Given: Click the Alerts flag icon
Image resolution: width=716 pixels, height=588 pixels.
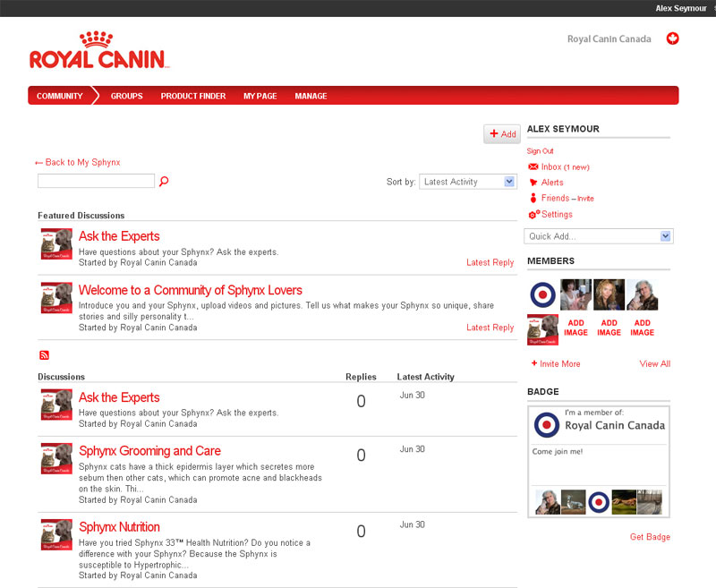Looking at the screenshot, I should [x=533, y=183].
